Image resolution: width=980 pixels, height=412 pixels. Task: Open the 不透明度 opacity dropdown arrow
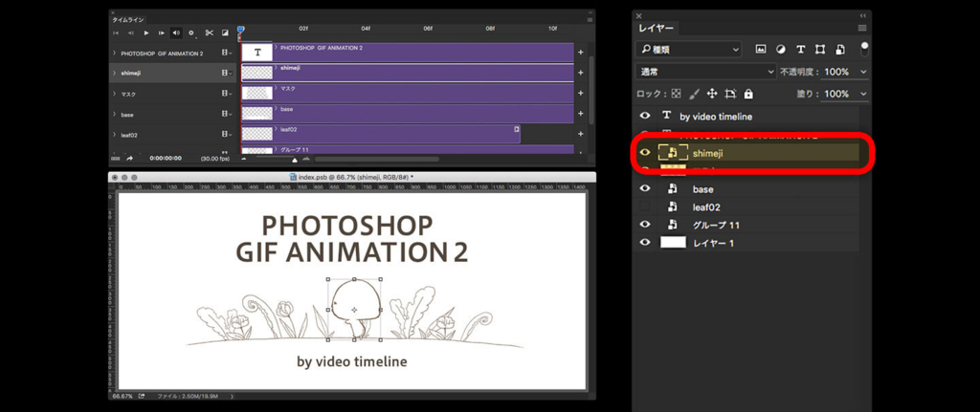pyautogui.click(x=864, y=72)
